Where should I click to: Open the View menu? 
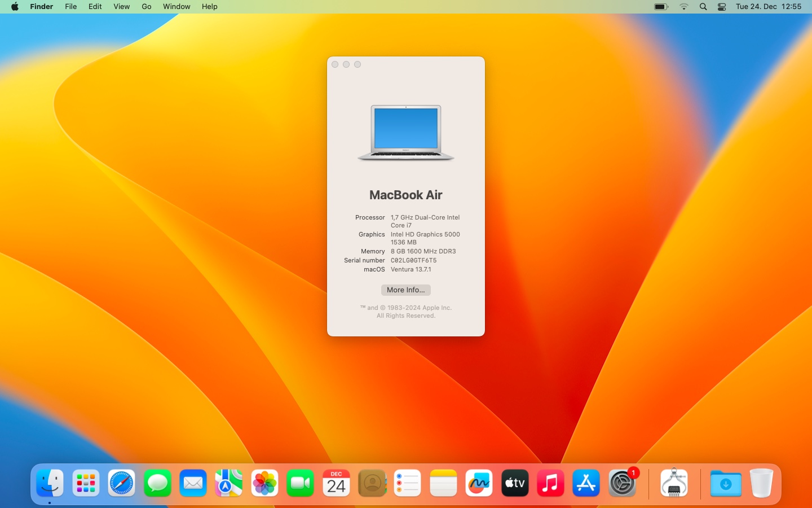click(x=122, y=7)
